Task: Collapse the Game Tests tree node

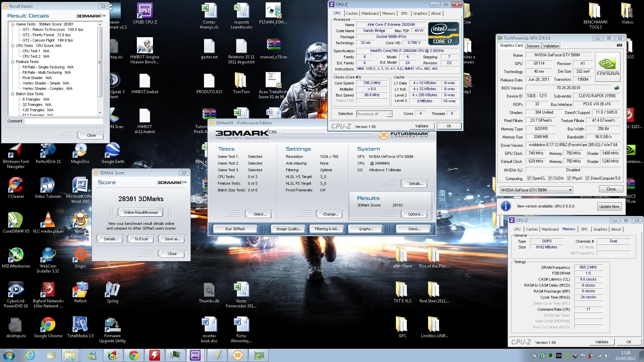Action: [x=13, y=24]
